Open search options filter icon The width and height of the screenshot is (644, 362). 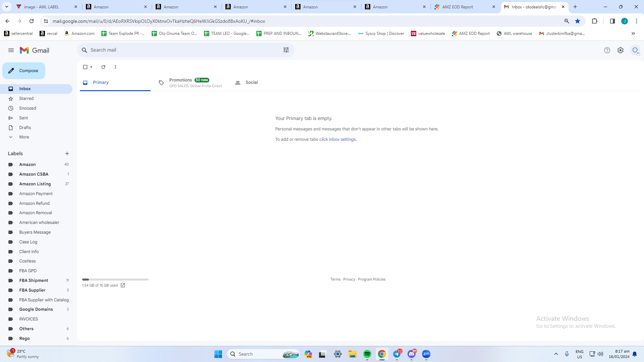click(x=286, y=50)
